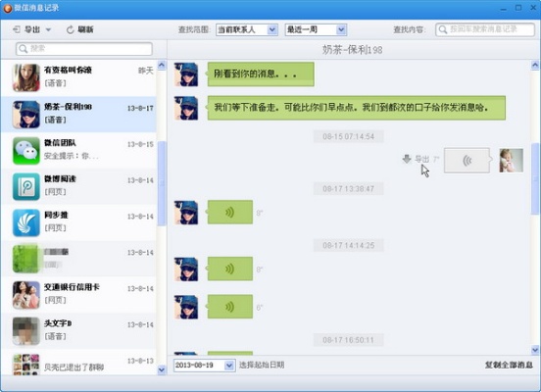Click avatar of 有资格叫你滚

[26, 78]
